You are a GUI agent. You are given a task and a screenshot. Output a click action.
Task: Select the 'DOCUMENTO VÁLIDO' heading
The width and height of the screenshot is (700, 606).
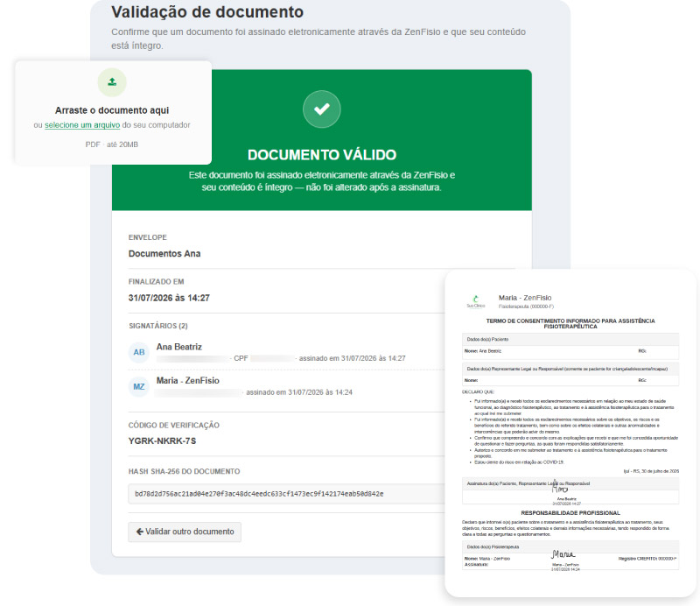click(x=322, y=155)
